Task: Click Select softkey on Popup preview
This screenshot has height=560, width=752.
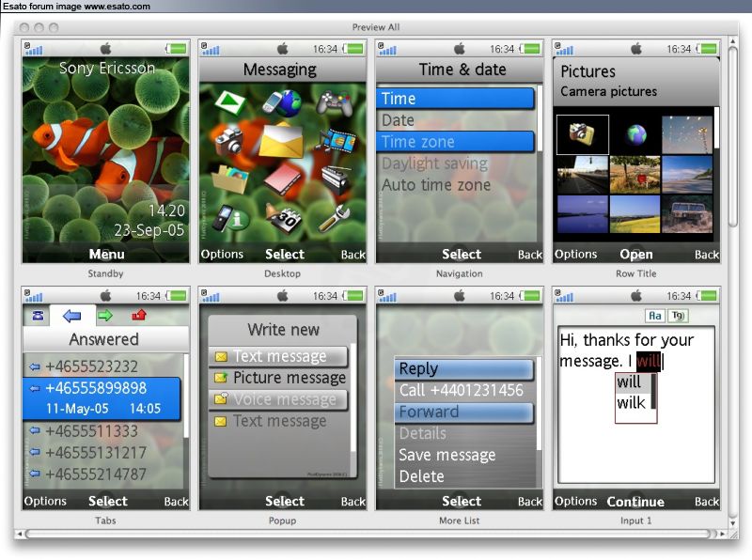Action: pyautogui.click(x=285, y=502)
